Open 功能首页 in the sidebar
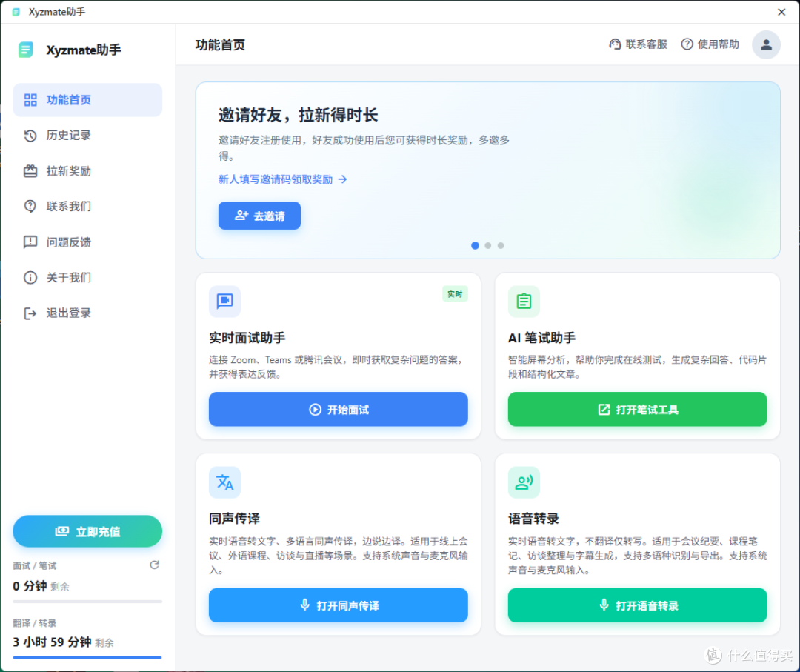 (x=87, y=100)
